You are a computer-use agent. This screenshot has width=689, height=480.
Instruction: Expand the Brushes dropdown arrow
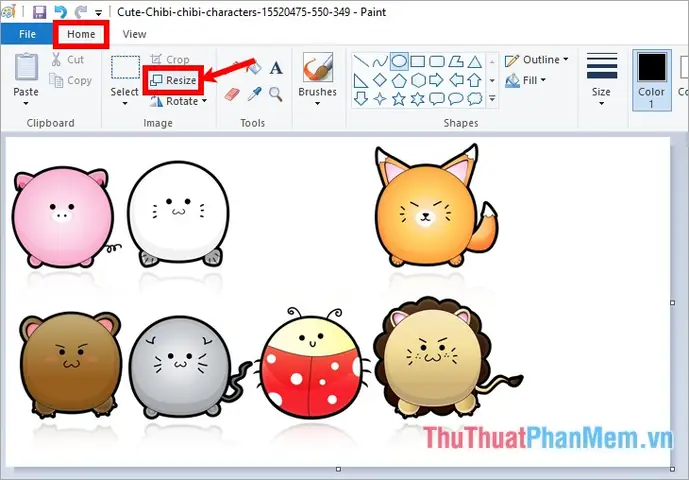[x=317, y=104]
